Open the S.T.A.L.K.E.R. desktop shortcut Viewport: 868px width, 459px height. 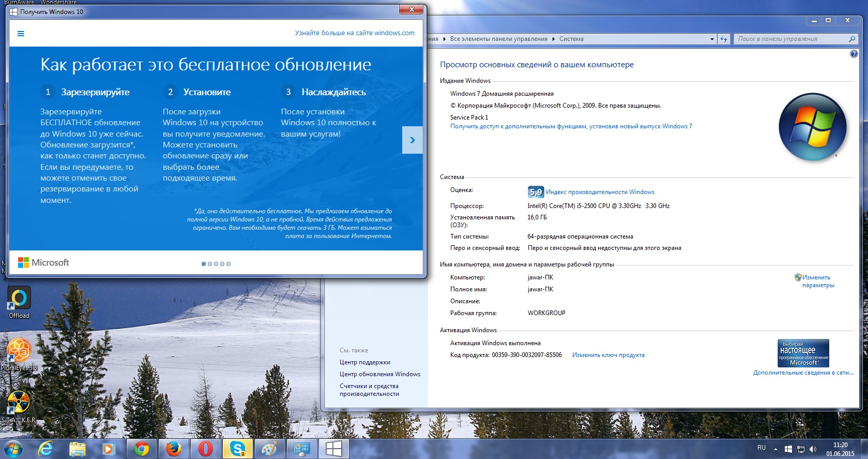tap(19, 407)
